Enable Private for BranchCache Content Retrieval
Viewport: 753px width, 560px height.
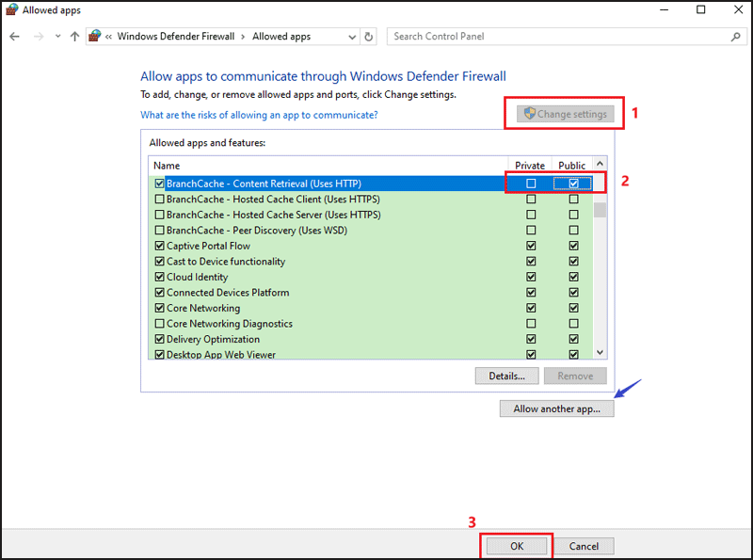(x=531, y=184)
